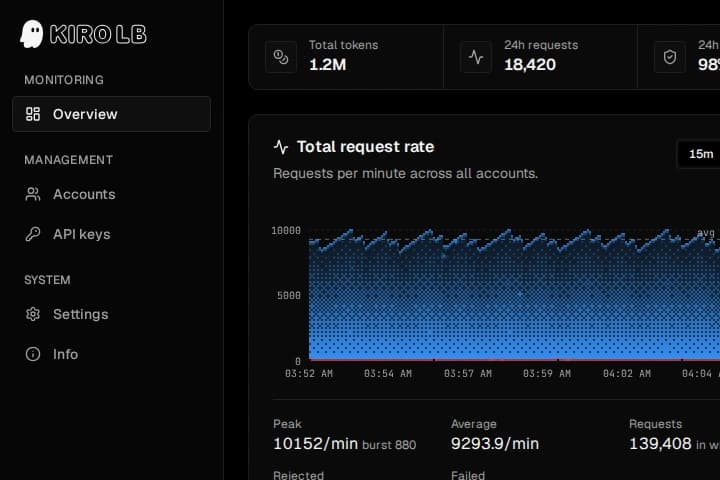Image resolution: width=720 pixels, height=480 pixels.
Task: Click the Kiro ghost logo icon
Action: (x=32, y=34)
